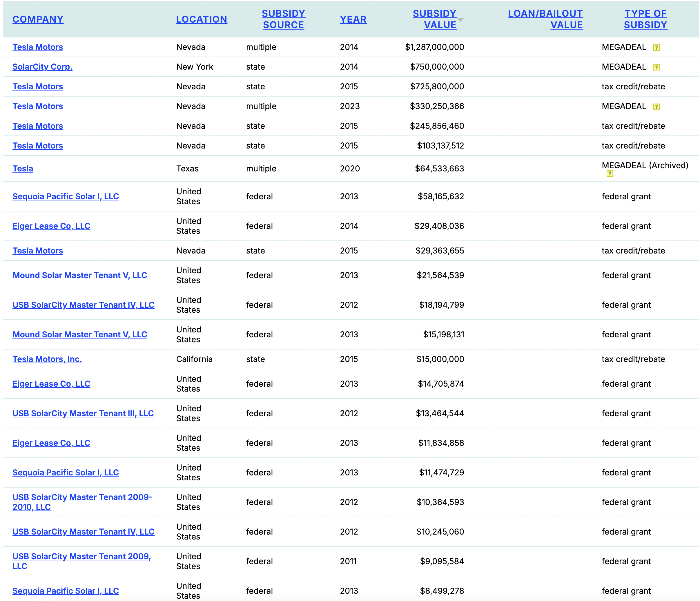The height and width of the screenshot is (601, 700).
Task: Open the Tesla Texas 2020 company link
Action: pyautogui.click(x=23, y=169)
